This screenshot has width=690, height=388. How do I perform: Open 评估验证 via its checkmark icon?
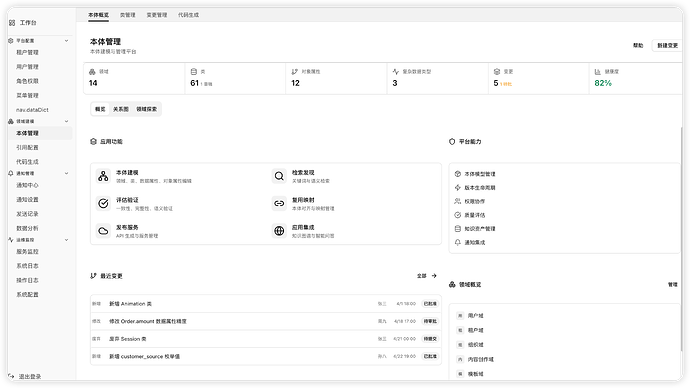click(x=103, y=203)
